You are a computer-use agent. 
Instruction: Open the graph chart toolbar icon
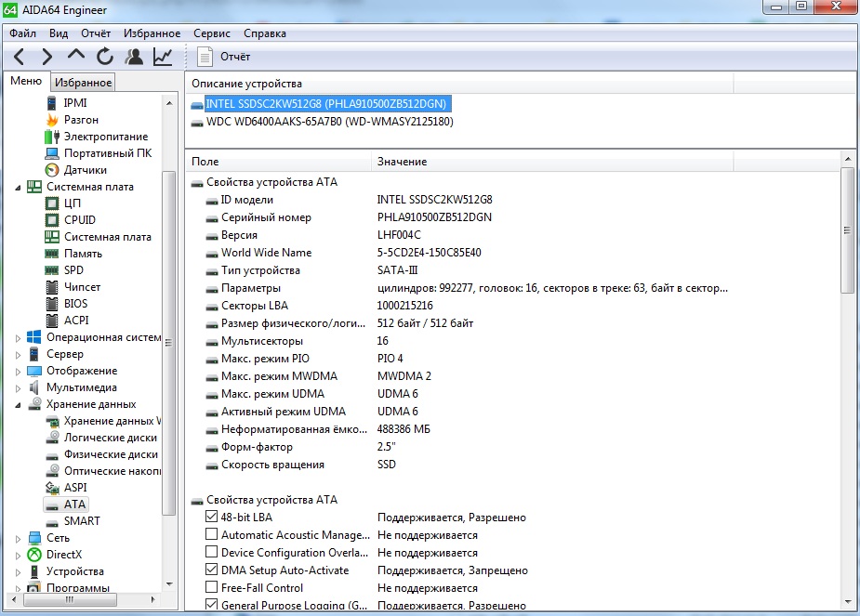[163, 57]
